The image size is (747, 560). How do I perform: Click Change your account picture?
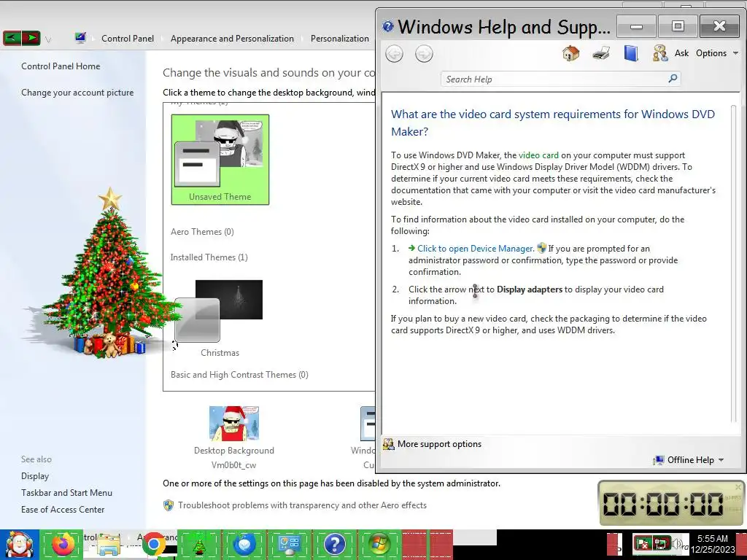[77, 93]
